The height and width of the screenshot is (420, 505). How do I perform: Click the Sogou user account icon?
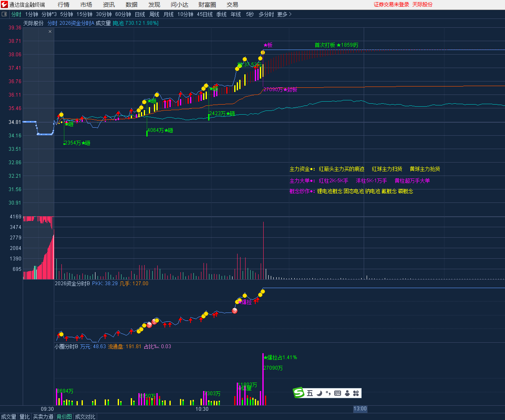[347, 393]
